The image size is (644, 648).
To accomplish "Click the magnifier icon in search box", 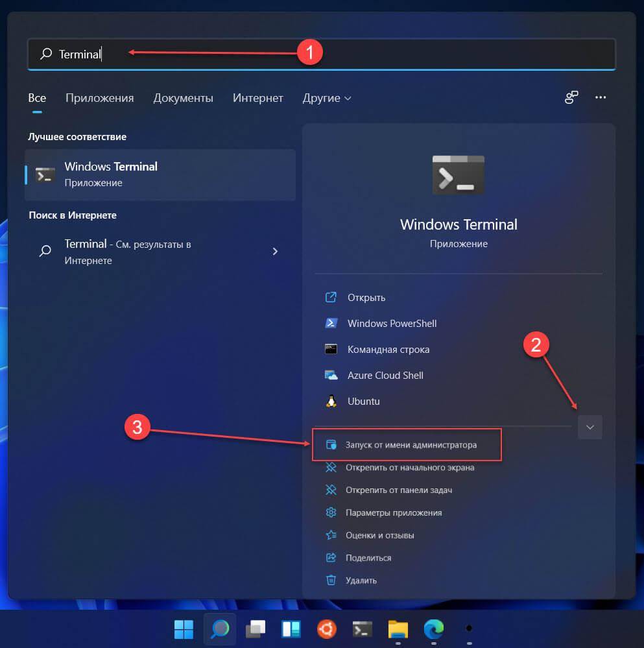I will point(46,54).
